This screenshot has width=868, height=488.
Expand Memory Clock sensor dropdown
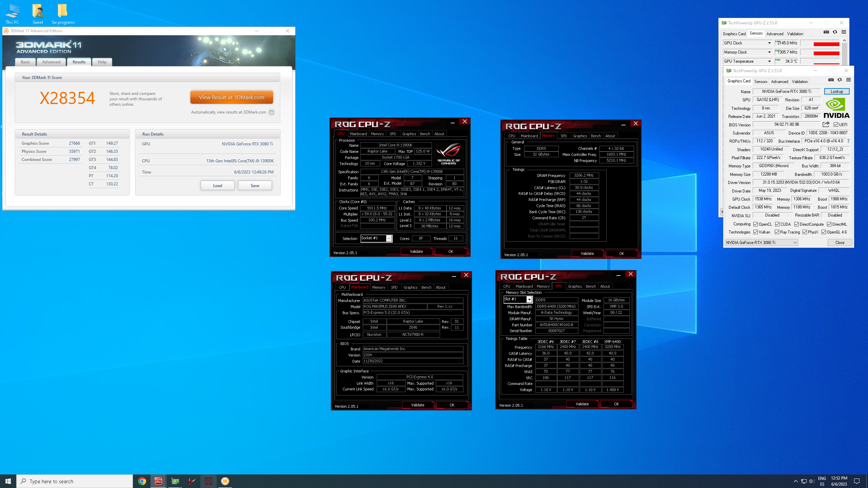point(769,52)
